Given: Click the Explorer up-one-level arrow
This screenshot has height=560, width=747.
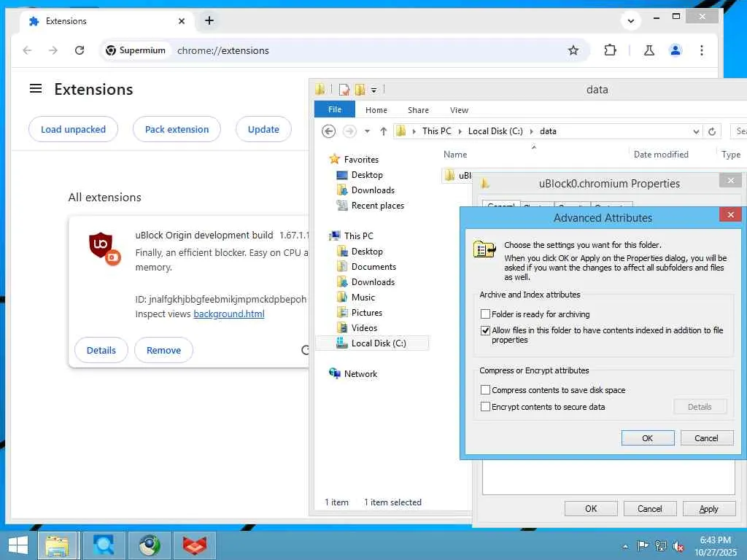Looking at the screenshot, I should click(x=384, y=131).
